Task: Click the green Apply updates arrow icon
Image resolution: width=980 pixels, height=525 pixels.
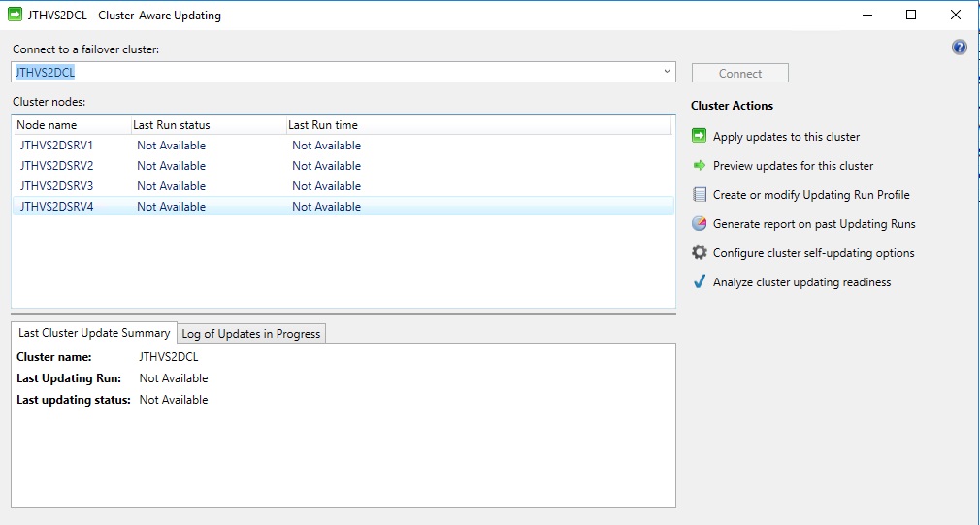Action: (x=700, y=136)
